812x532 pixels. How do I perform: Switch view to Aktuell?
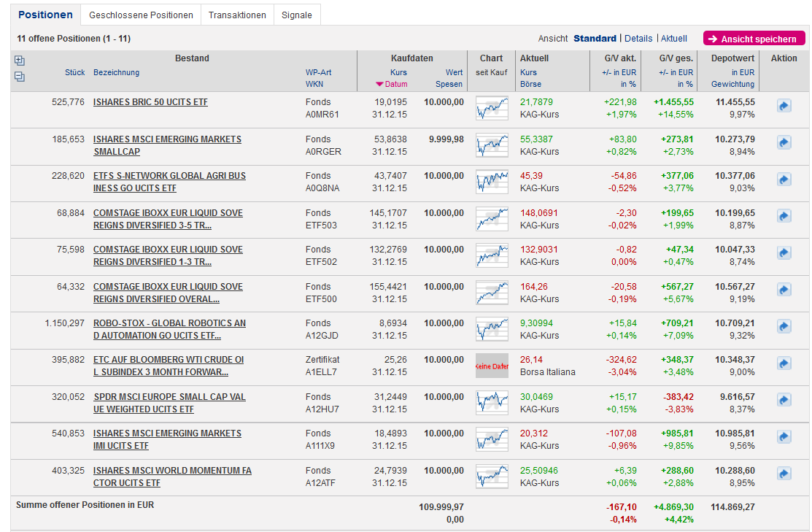(674, 39)
